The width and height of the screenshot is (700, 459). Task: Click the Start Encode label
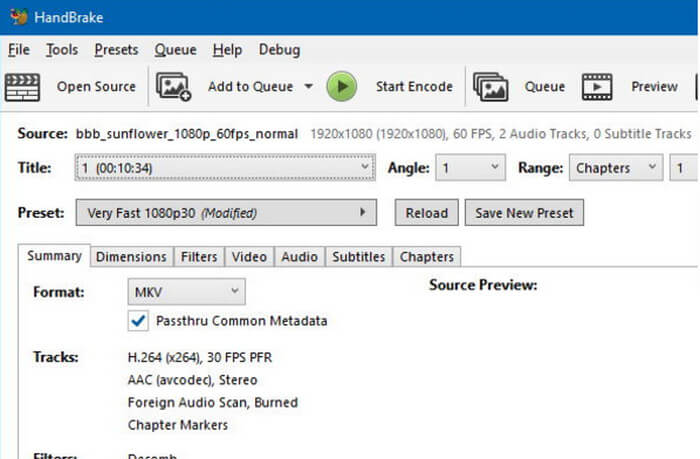tap(414, 87)
